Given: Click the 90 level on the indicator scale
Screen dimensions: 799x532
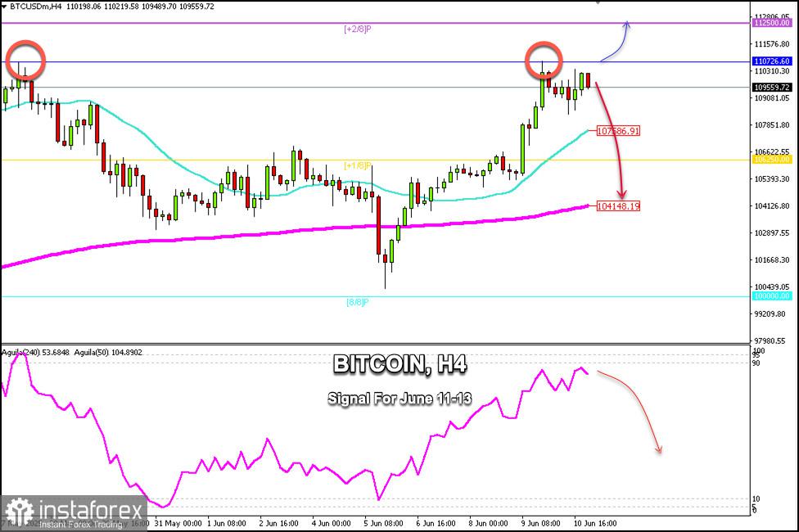Looking at the screenshot, I should tap(756, 363).
